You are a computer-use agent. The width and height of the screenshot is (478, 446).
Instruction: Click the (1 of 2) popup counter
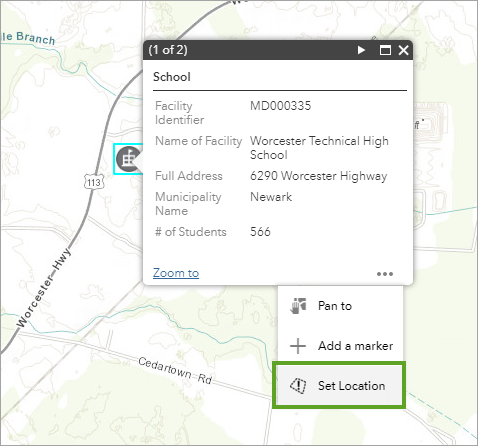click(x=168, y=50)
